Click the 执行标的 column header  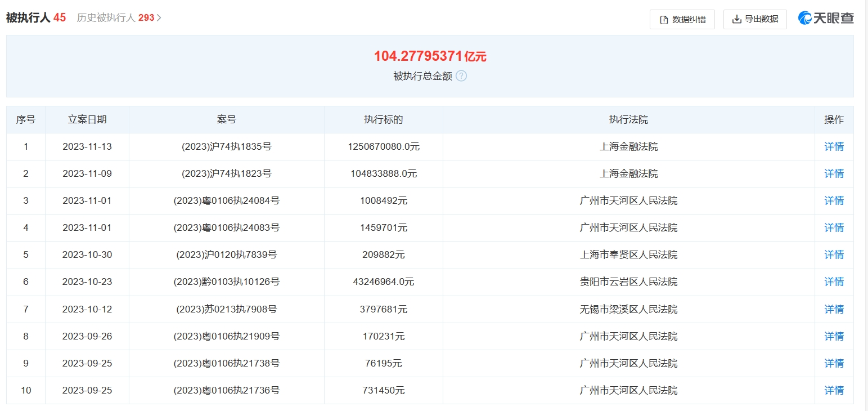point(383,119)
